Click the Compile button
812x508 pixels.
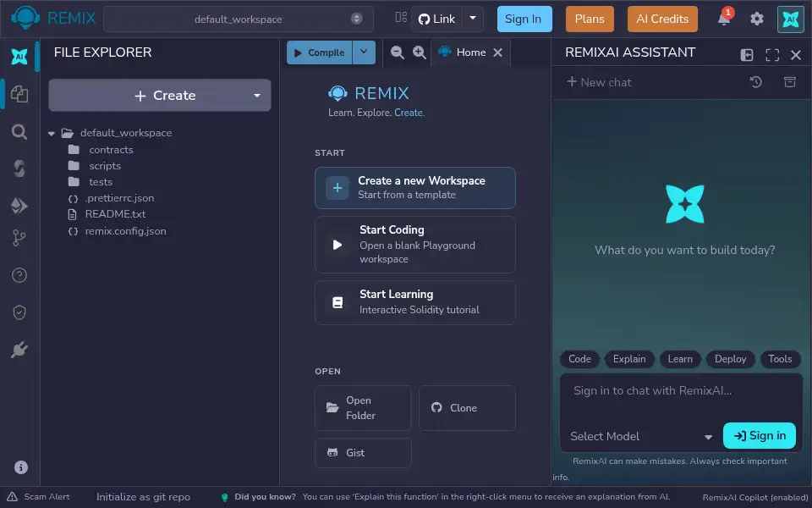click(320, 52)
